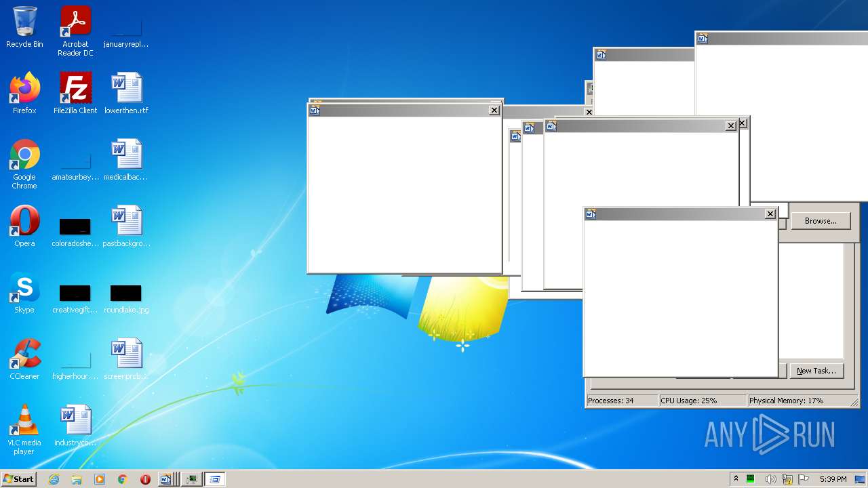Open Windows Explorer folder in taskbar
The height and width of the screenshot is (488, 868).
pos(77,479)
